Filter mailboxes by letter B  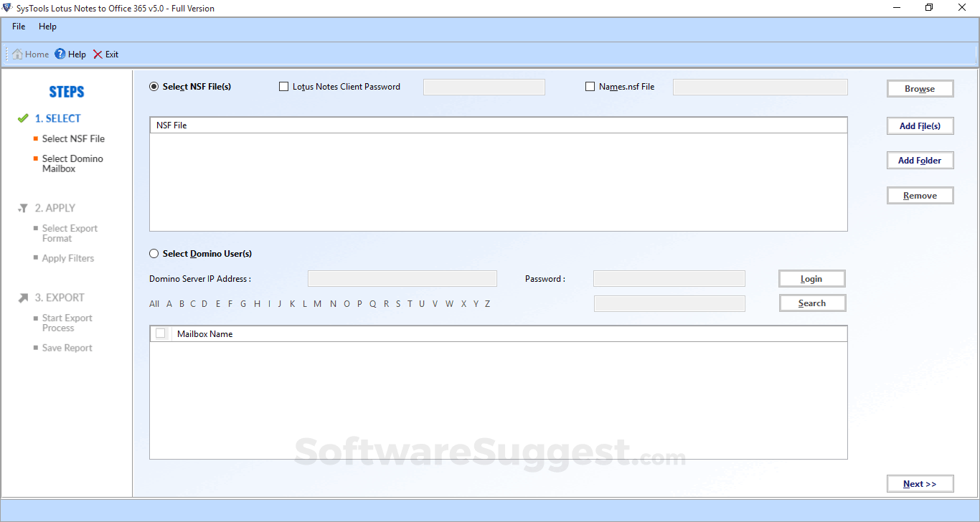(182, 303)
